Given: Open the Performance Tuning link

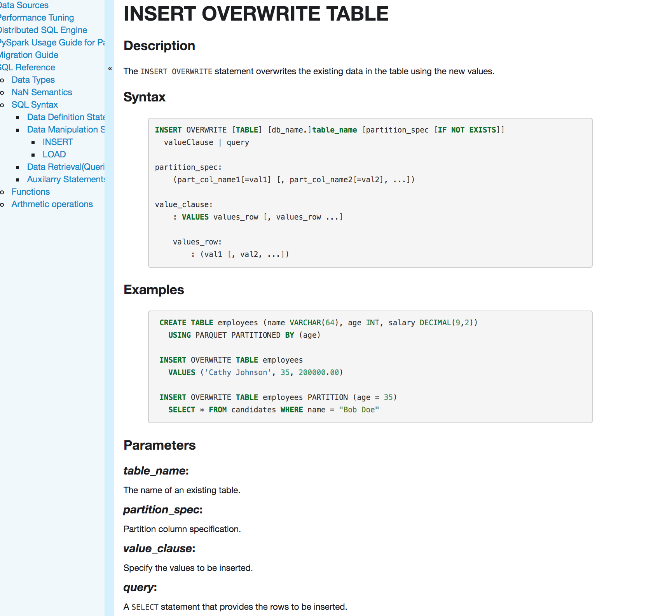Looking at the screenshot, I should [37, 17].
